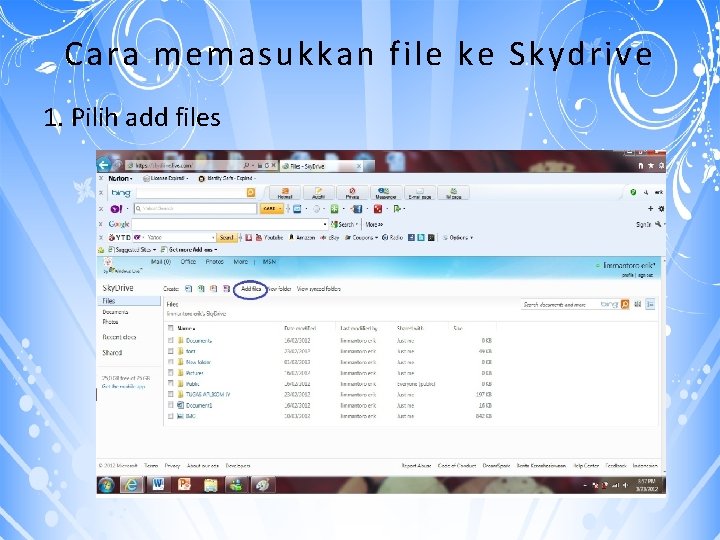Open the Mail (0) header link
The height and width of the screenshot is (540, 720).
tap(161, 262)
